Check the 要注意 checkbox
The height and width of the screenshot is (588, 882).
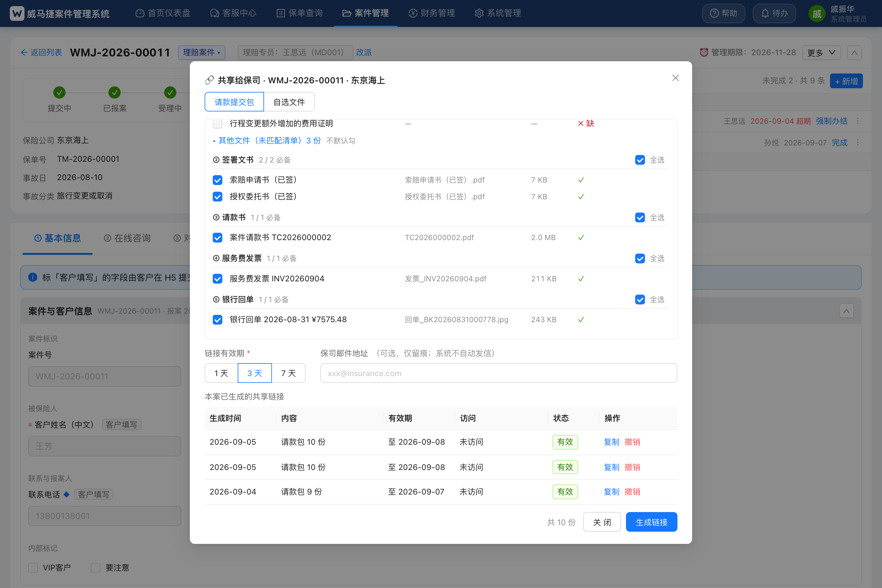[96, 568]
